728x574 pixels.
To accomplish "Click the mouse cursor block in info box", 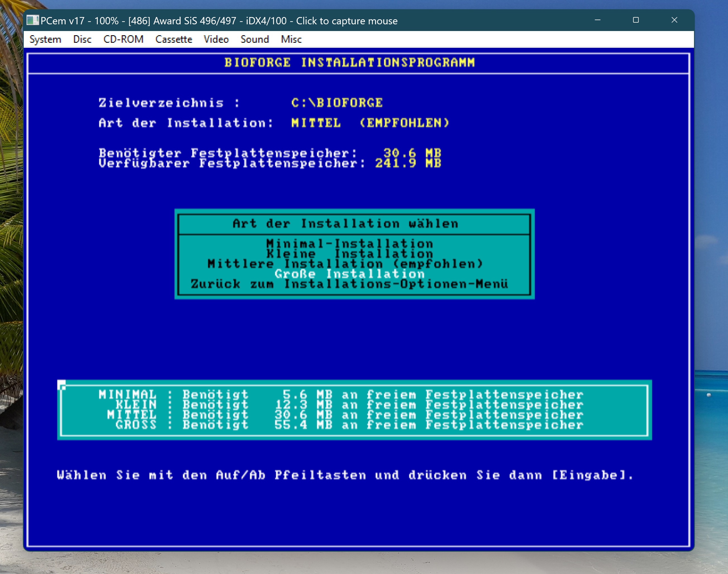I will [61, 385].
